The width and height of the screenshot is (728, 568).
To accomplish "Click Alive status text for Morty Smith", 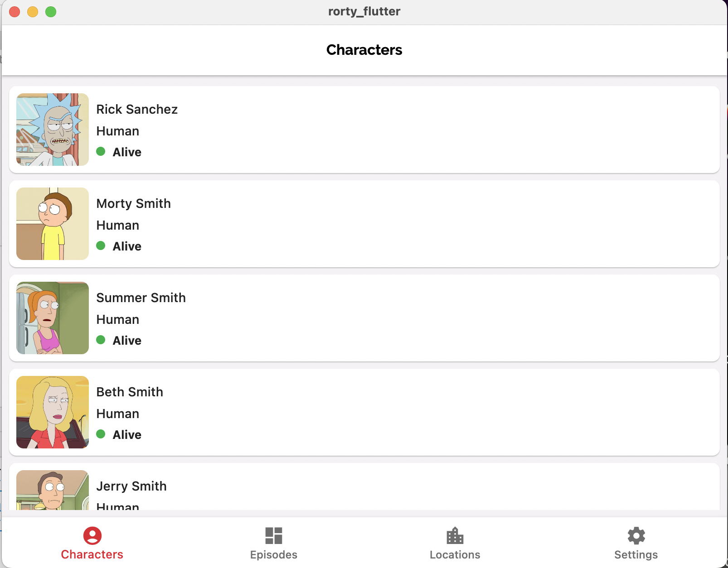I will point(127,246).
